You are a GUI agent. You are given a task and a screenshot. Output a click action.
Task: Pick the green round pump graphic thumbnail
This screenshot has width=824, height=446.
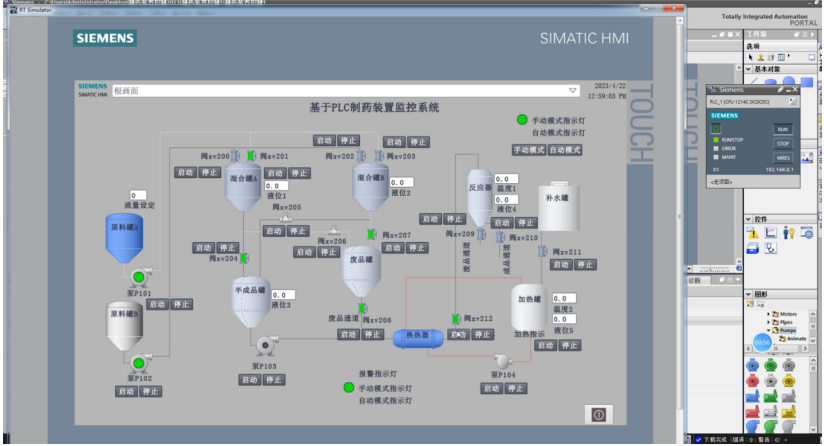tap(771, 365)
